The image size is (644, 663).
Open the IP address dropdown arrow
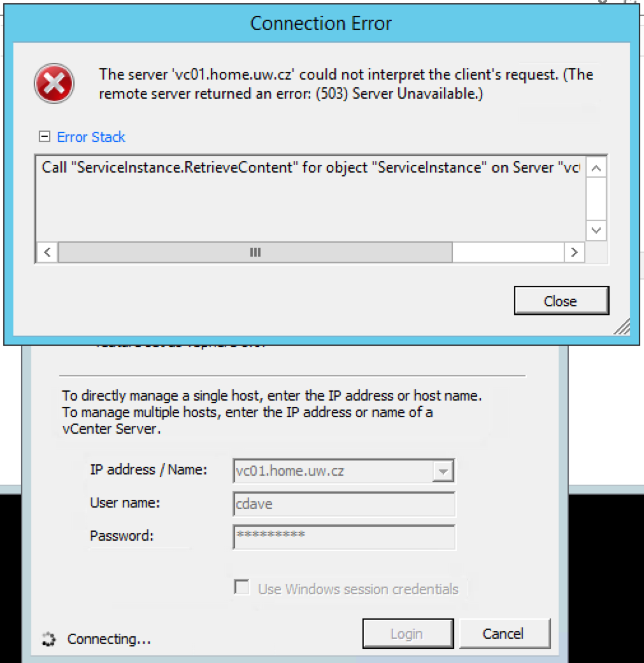[443, 471]
